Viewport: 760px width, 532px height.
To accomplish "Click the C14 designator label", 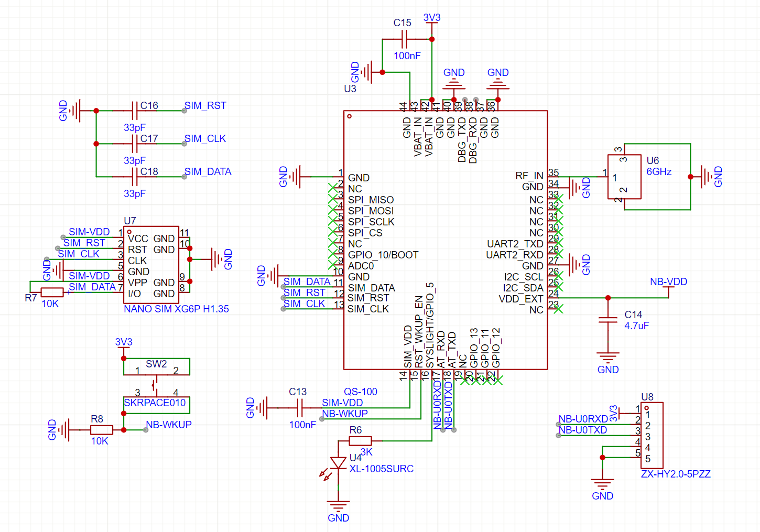I will point(633,314).
